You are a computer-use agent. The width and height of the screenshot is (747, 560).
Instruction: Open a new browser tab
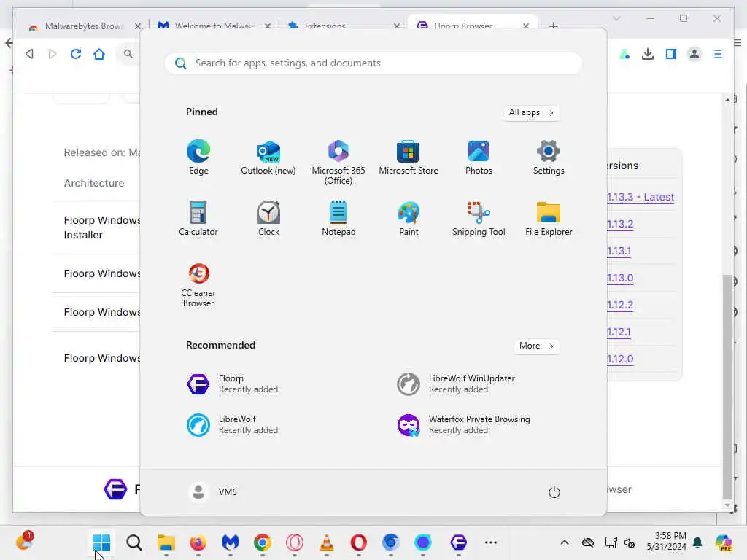(554, 26)
